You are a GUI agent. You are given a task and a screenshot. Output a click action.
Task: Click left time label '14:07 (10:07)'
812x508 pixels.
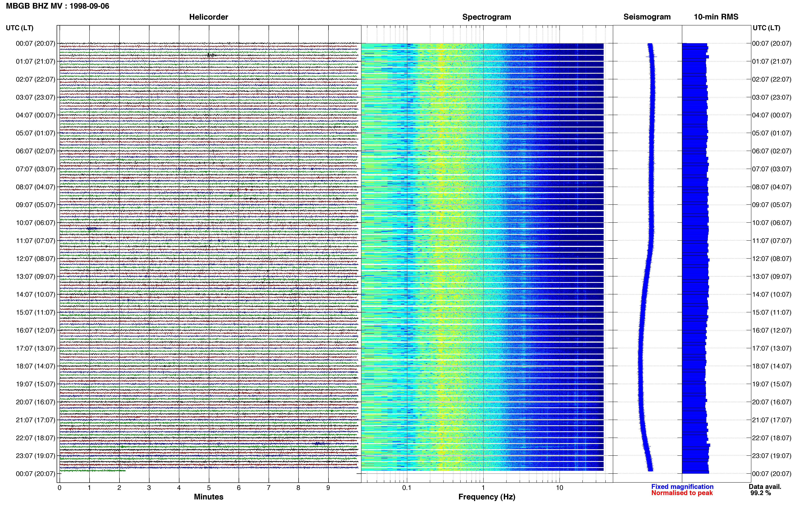(x=36, y=295)
